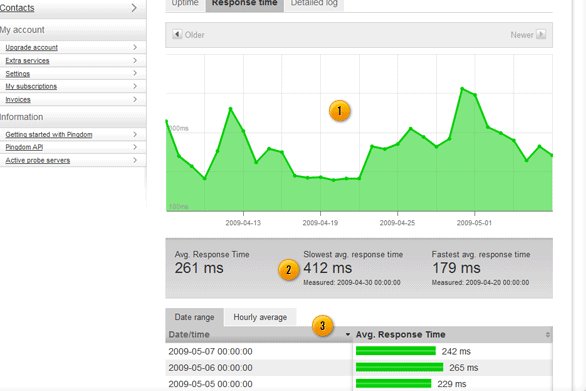Click chevron beside Extra services

click(x=135, y=60)
